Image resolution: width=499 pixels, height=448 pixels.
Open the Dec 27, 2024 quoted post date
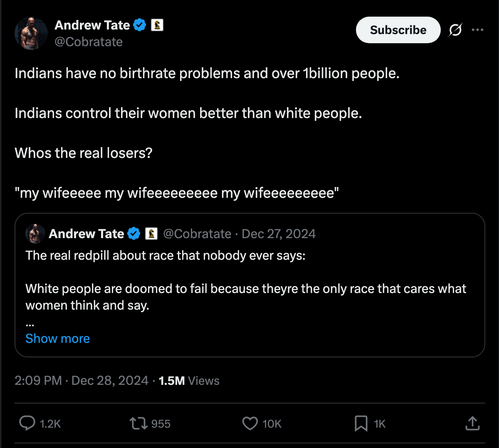279,234
